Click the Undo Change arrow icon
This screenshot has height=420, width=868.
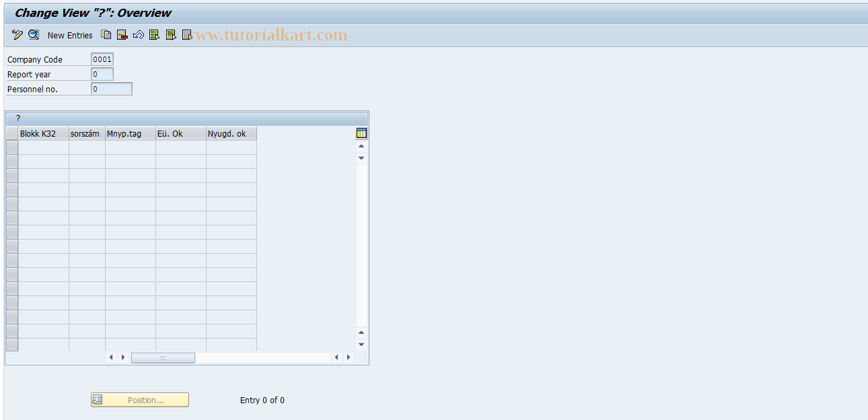point(138,35)
